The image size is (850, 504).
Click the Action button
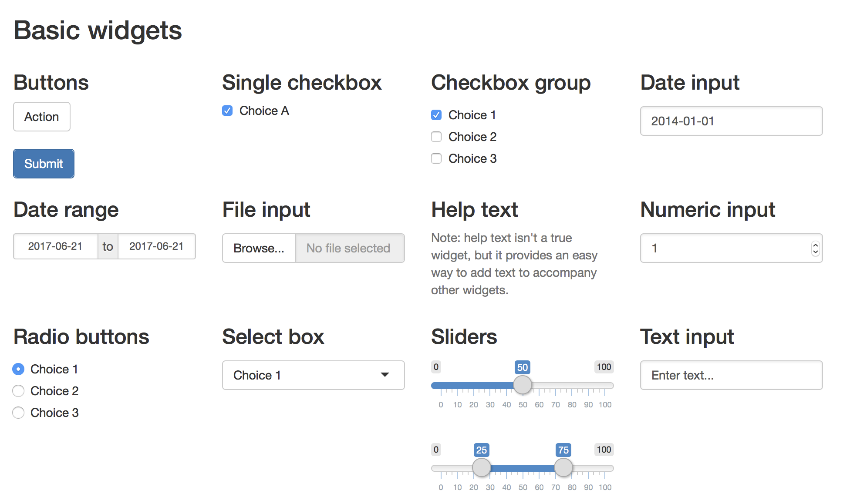pos(41,117)
